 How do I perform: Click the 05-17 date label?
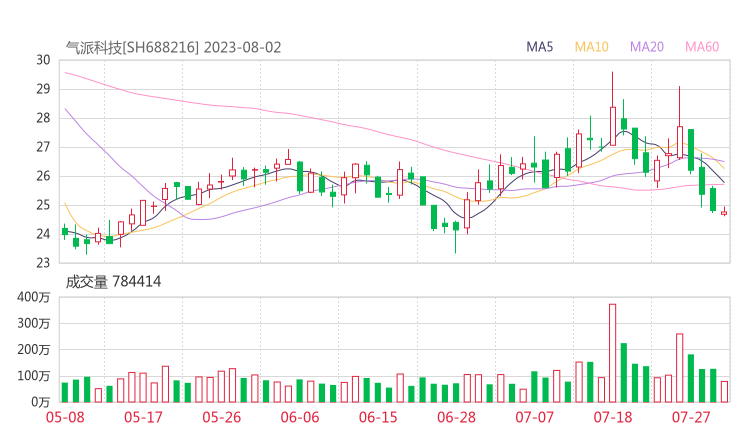[x=143, y=417]
